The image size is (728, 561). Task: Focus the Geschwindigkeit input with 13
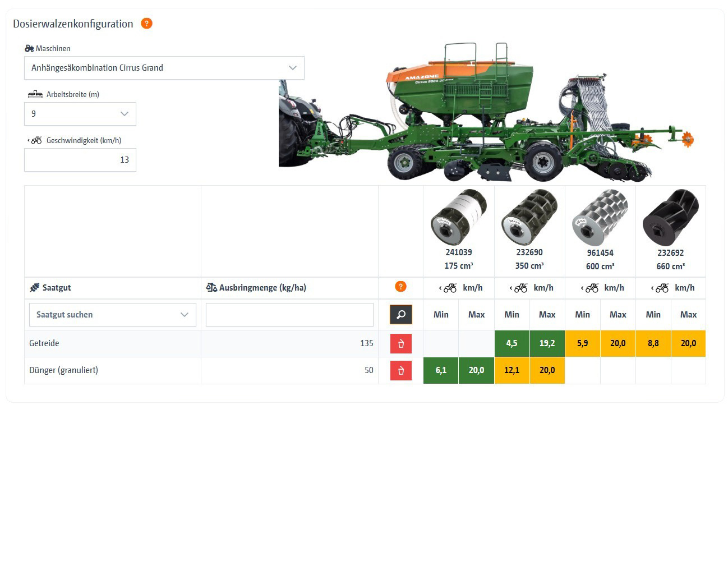(80, 160)
